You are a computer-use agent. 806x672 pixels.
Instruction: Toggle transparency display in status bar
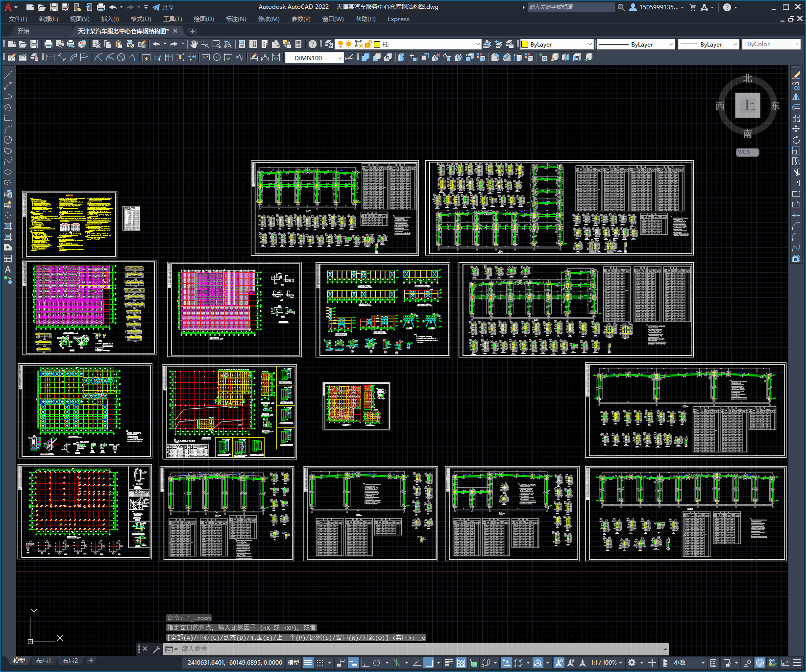[461, 663]
